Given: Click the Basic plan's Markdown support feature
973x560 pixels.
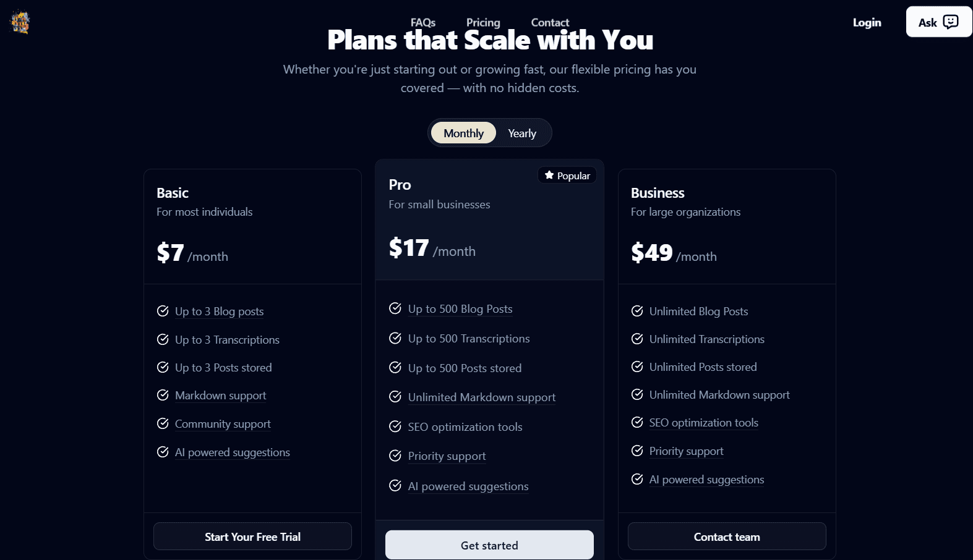Looking at the screenshot, I should point(220,396).
